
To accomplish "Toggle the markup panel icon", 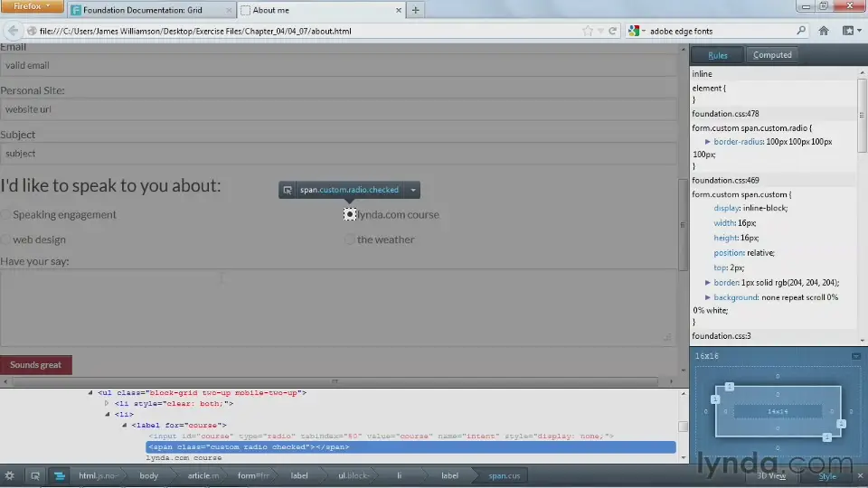I will click(60, 476).
